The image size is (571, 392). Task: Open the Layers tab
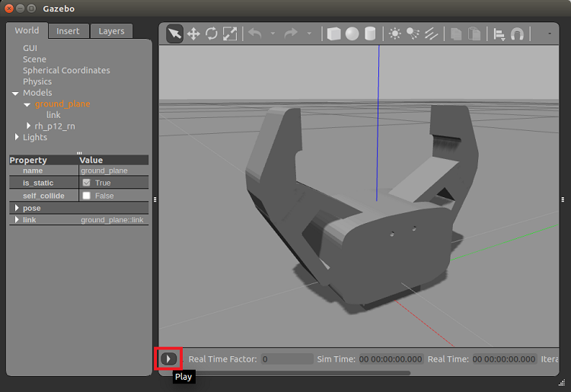pyautogui.click(x=111, y=31)
